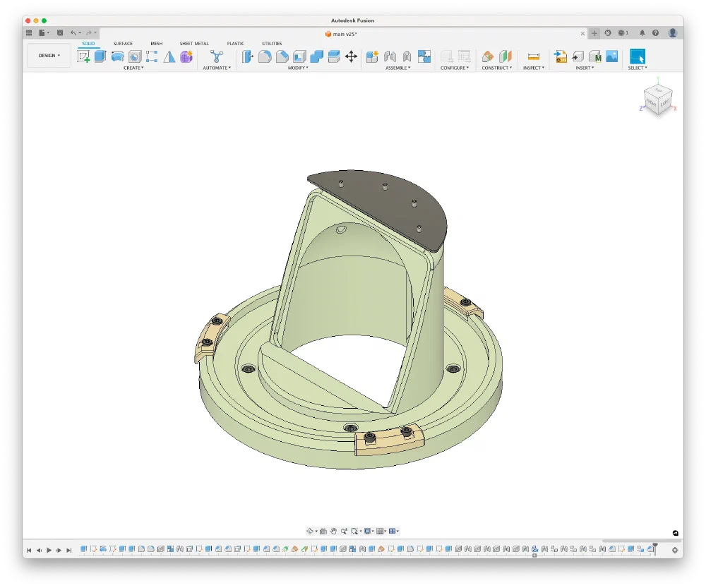Click the Create Sketch tool icon
The image size is (706, 588).
(x=83, y=56)
